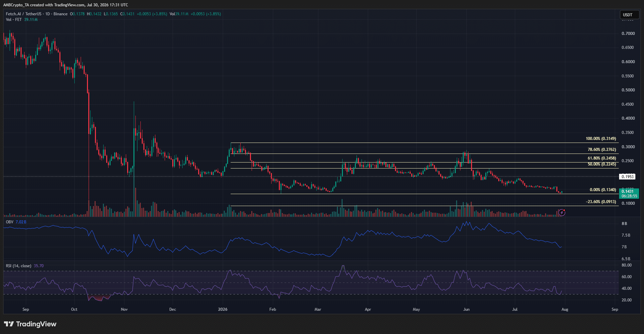This screenshot has width=644, height=334.
Task: Click the Oct label on time axis
Action: (x=74, y=309)
